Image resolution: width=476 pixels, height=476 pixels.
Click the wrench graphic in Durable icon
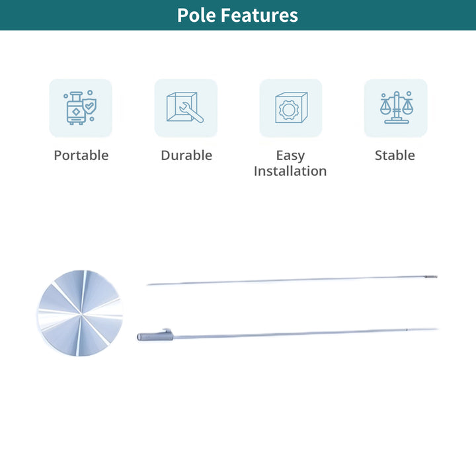click(191, 112)
